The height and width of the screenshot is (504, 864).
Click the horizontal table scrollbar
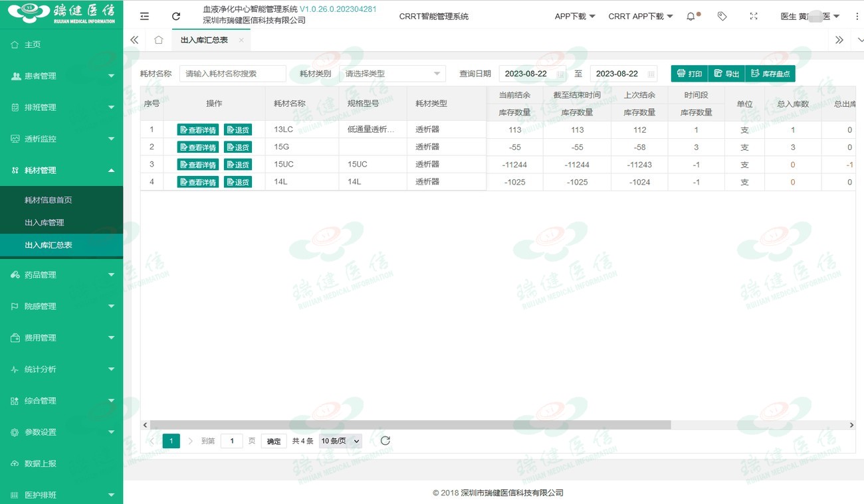(411, 425)
